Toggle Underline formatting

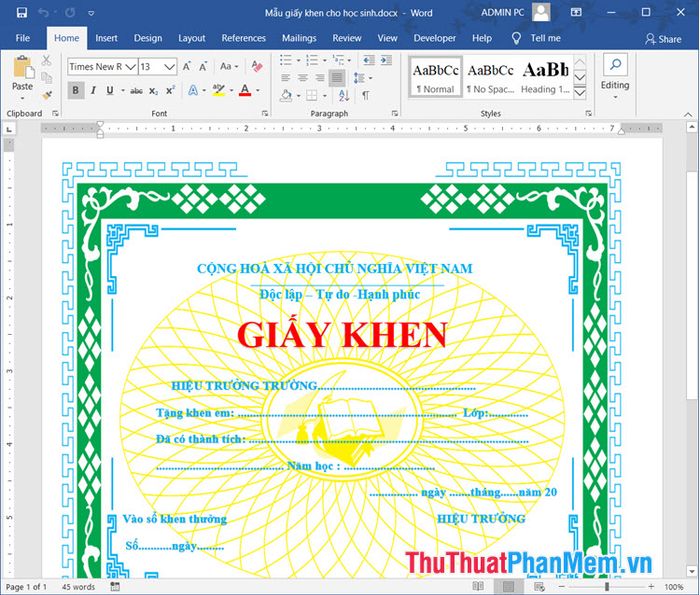click(110, 91)
